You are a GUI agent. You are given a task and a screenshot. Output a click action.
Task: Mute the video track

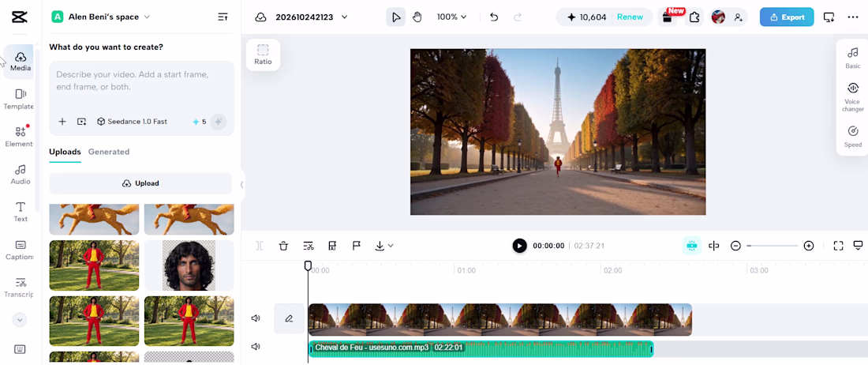tap(256, 318)
